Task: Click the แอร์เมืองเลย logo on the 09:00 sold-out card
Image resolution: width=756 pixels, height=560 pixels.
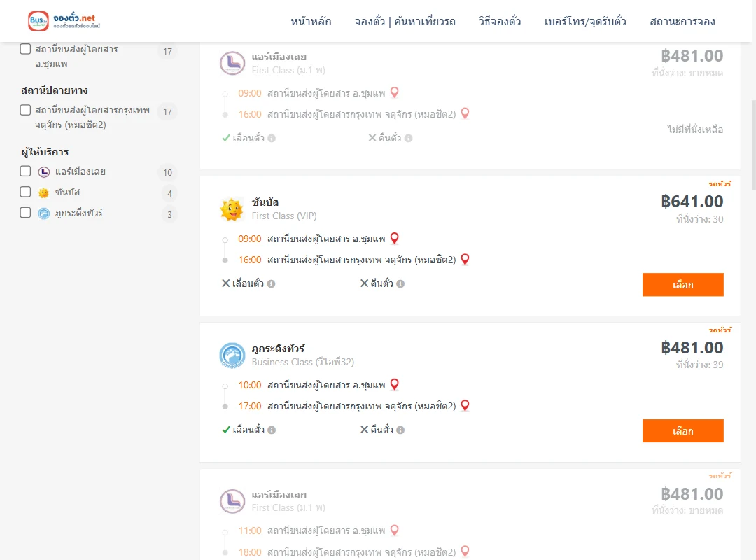Action: click(x=232, y=63)
